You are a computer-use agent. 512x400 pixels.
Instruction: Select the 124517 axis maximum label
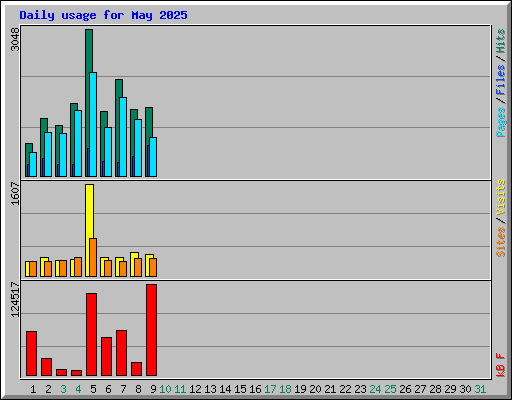click(15, 299)
